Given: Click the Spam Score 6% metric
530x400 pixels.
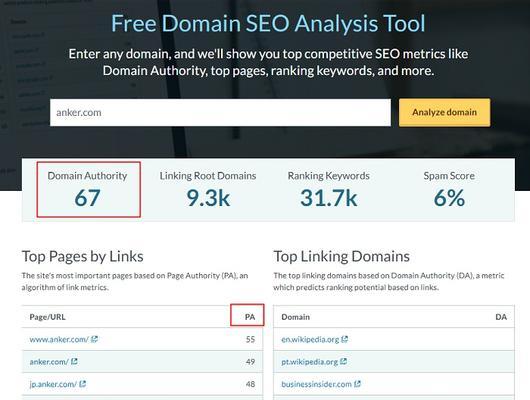Looking at the screenshot, I should pos(449,190).
